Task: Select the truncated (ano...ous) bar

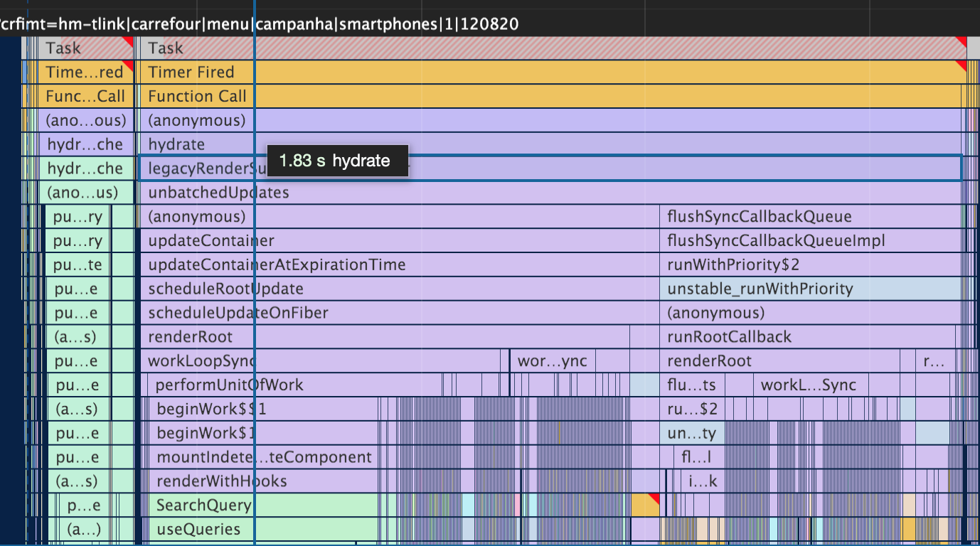Action: pyautogui.click(x=86, y=121)
